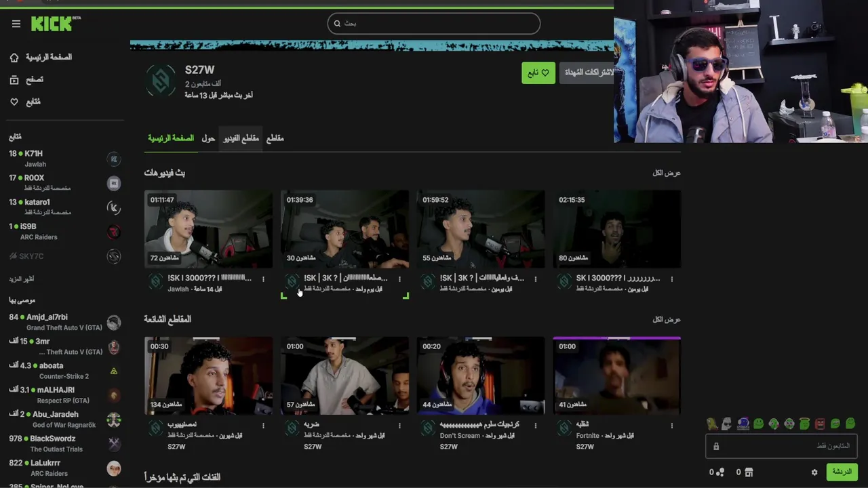This screenshot has width=868, height=488.
Task: Open options menu for Fortnite clip
Action: [672, 426]
